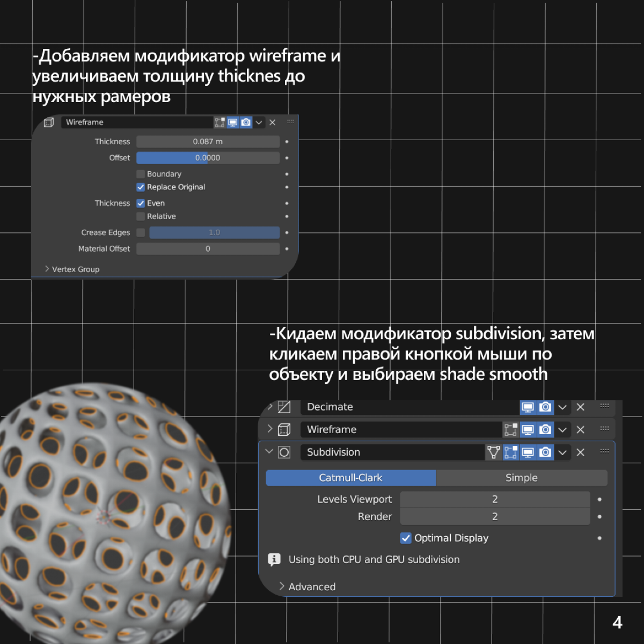Toggle monitor viewport icon on the Subdivision modifier
This screenshot has width=644, height=644.
coord(528,452)
